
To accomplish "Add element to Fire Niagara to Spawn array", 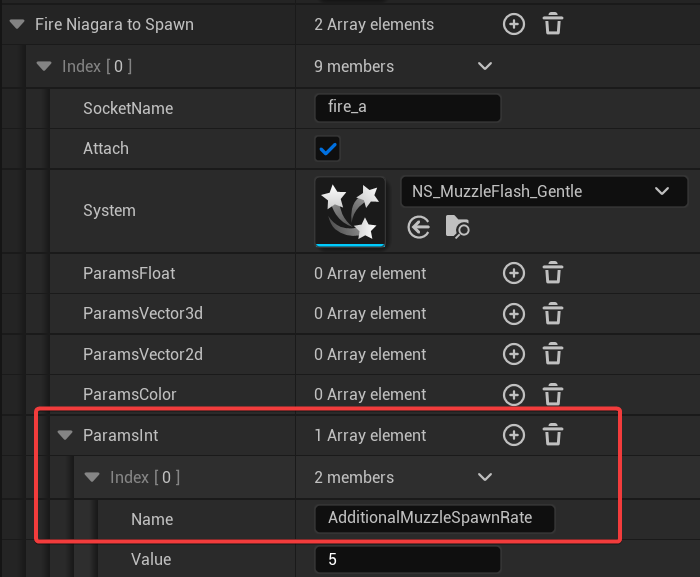I will pyautogui.click(x=514, y=24).
